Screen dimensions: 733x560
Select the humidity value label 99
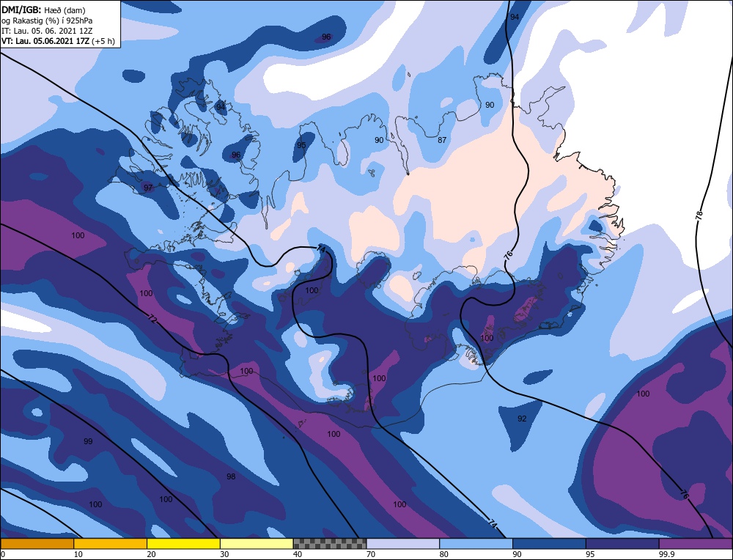[x=88, y=441]
